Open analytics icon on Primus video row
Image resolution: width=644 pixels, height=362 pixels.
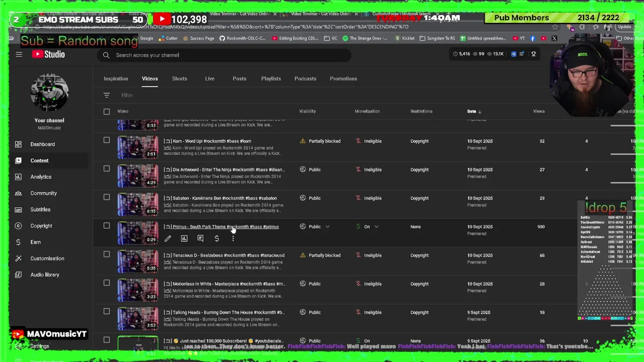184,239
